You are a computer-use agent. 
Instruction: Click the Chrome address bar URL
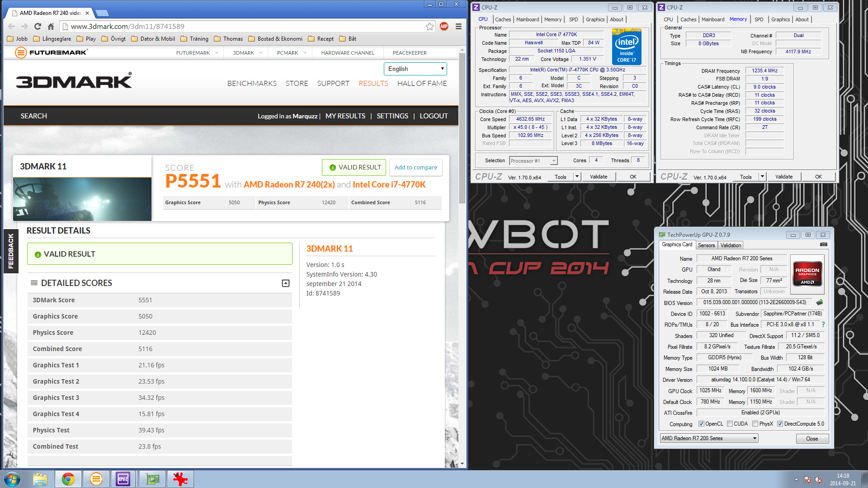[127, 27]
